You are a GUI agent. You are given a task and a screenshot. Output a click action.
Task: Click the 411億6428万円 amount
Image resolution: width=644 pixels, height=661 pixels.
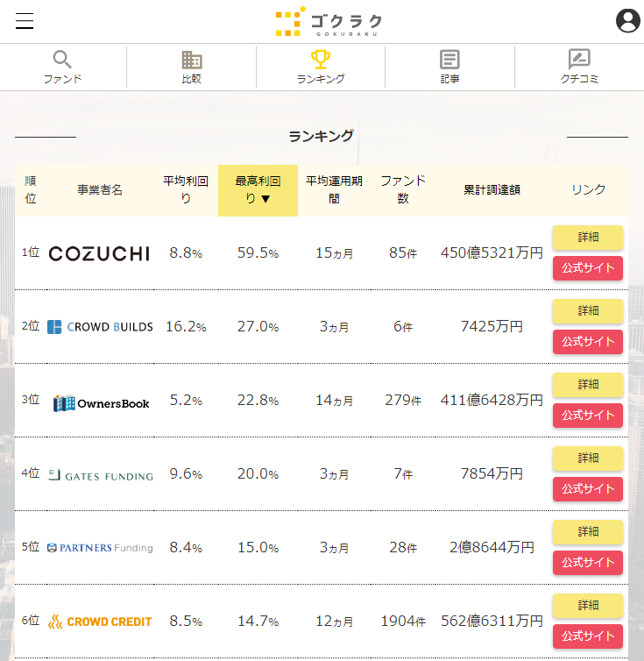492,400
